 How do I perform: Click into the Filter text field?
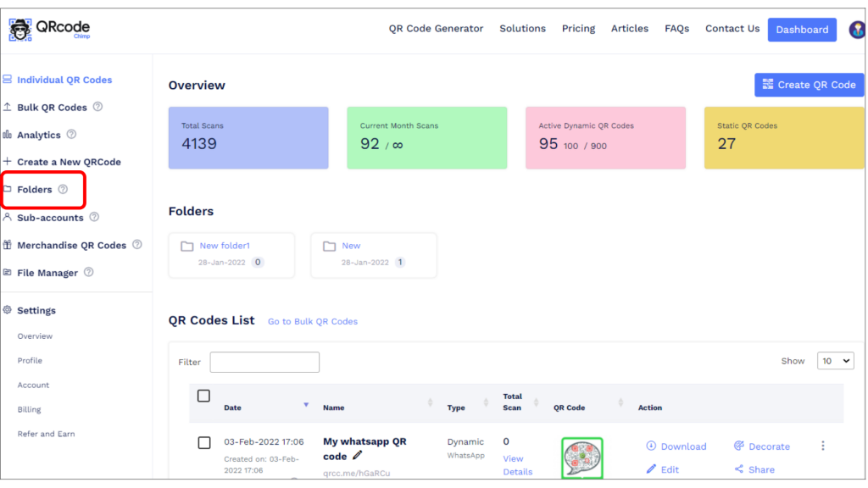pyautogui.click(x=264, y=362)
